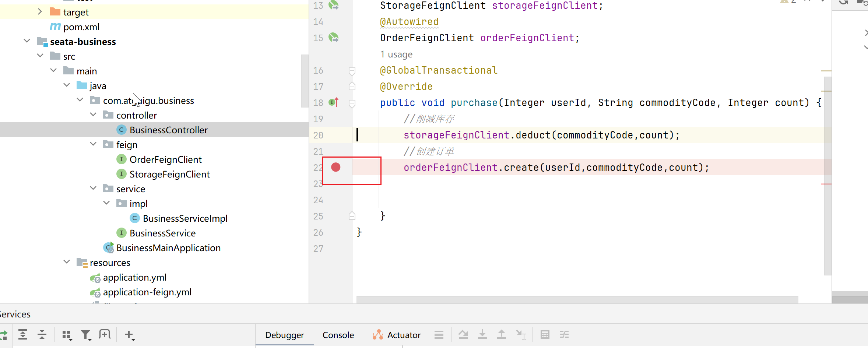Collapse the service package
868x348 pixels.
pyautogui.click(x=93, y=188)
